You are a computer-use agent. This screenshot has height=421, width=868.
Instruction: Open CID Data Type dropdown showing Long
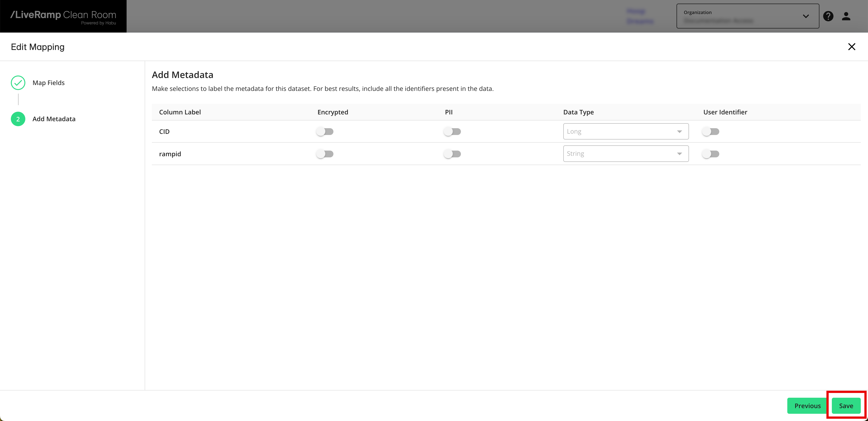[x=625, y=131]
